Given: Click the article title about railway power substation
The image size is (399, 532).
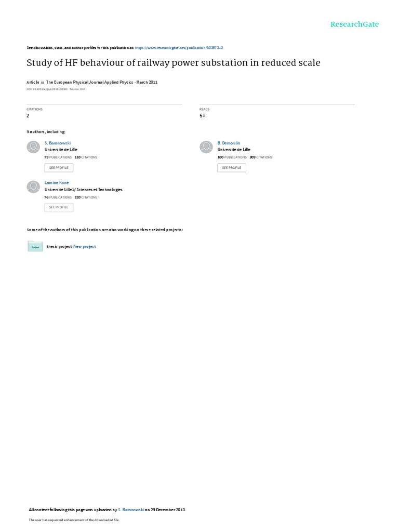Looking at the screenshot, I should (x=174, y=63).
